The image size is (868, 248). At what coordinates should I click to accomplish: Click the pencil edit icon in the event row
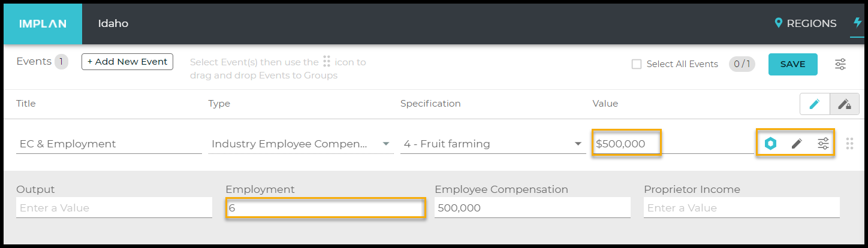(x=797, y=144)
